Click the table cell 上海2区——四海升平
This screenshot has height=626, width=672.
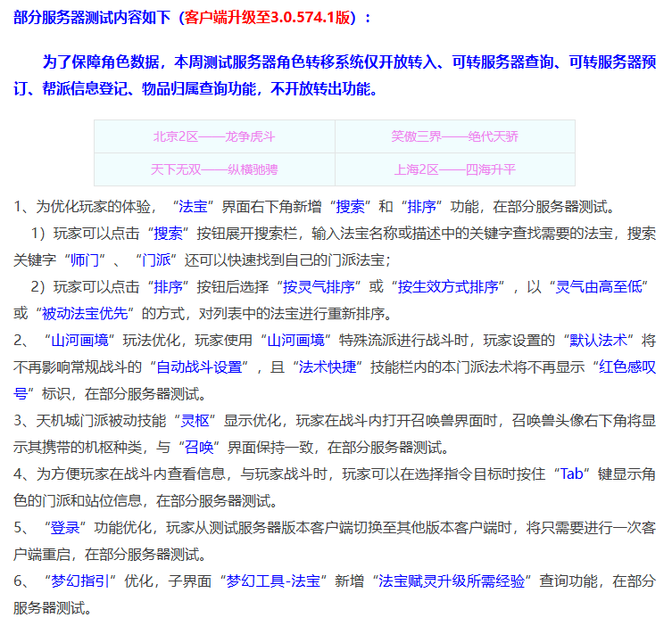(x=455, y=169)
